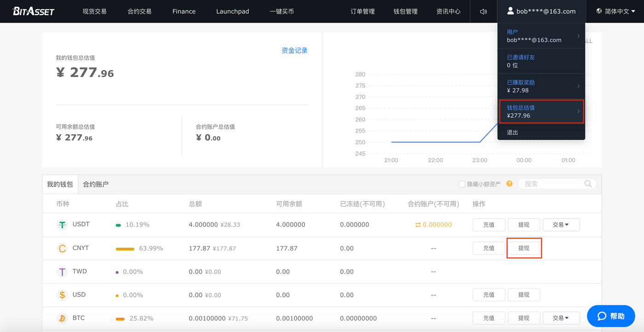Toggle 隐藏小额资产 checkbox
644x332 pixels.
(462, 184)
